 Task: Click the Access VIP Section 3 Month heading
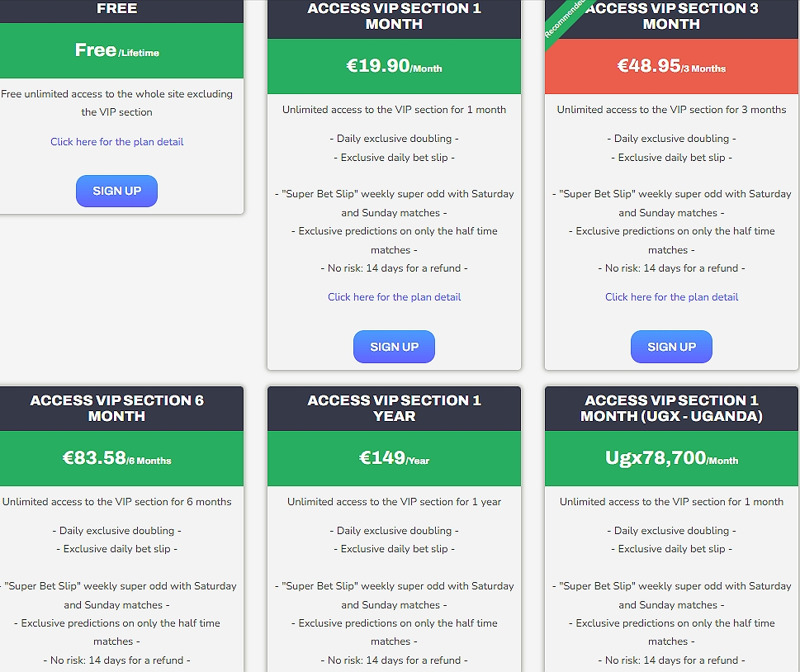click(671, 17)
